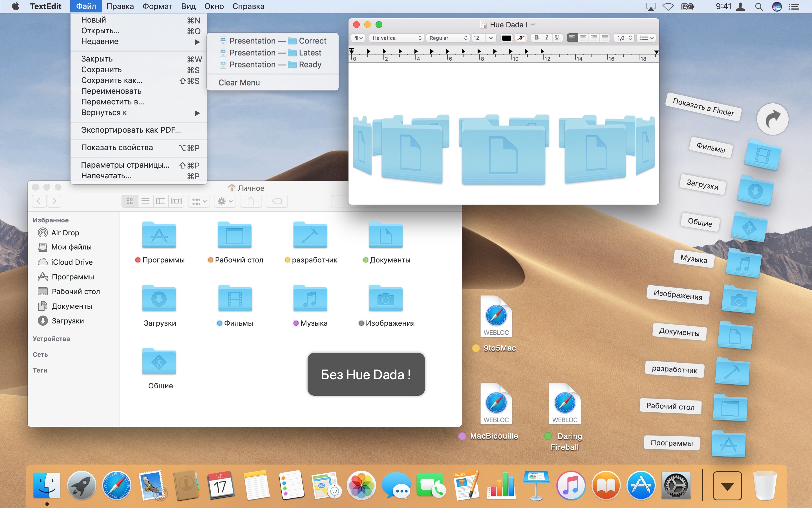The width and height of the screenshot is (812, 508).
Task: Select Переименовать menu item
Action: point(138,91)
